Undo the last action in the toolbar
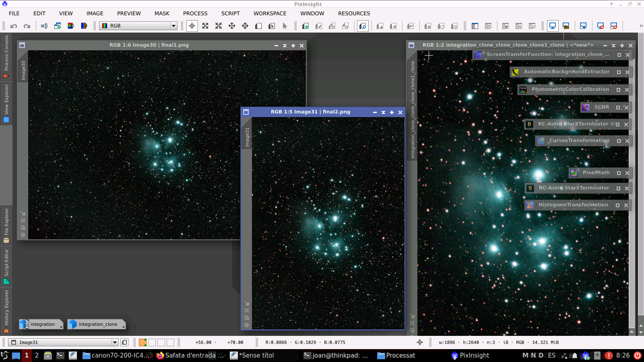This screenshot has height=362, width=644. pos(14,26)
